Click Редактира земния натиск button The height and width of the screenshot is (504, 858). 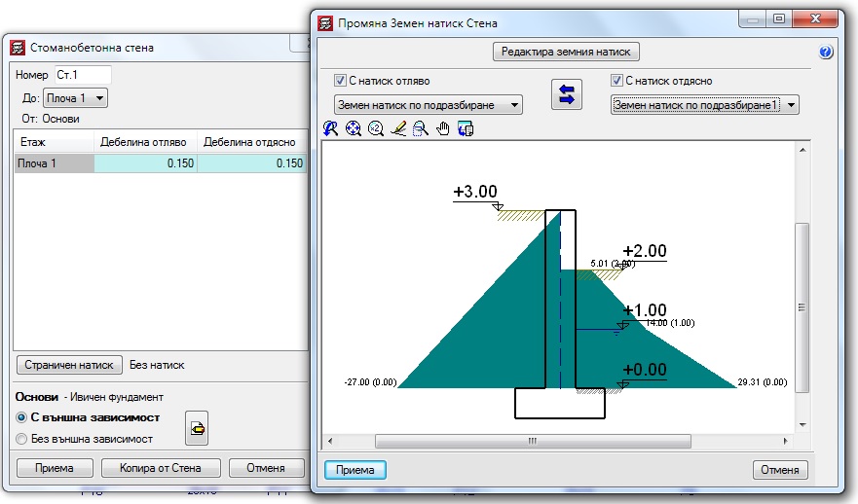tap(566, 52)
